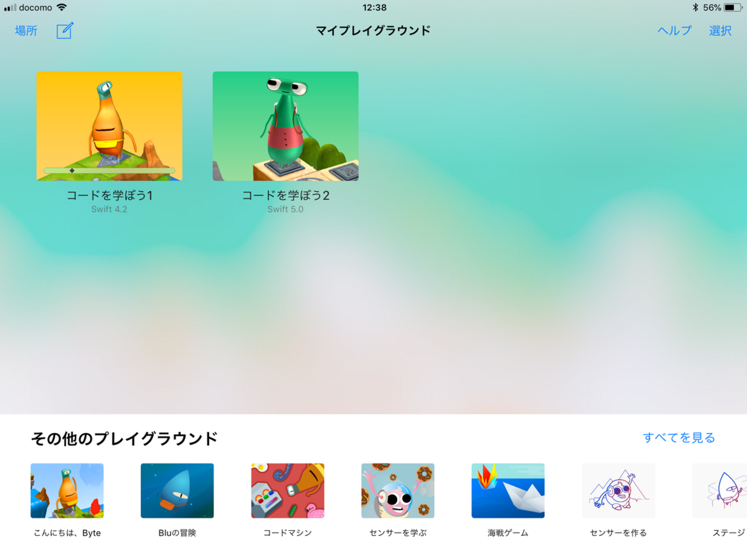Open the コードを学ぼう2 playground thumbnail
The width and height of the screenshot is (747, 560).
point(286,126)
